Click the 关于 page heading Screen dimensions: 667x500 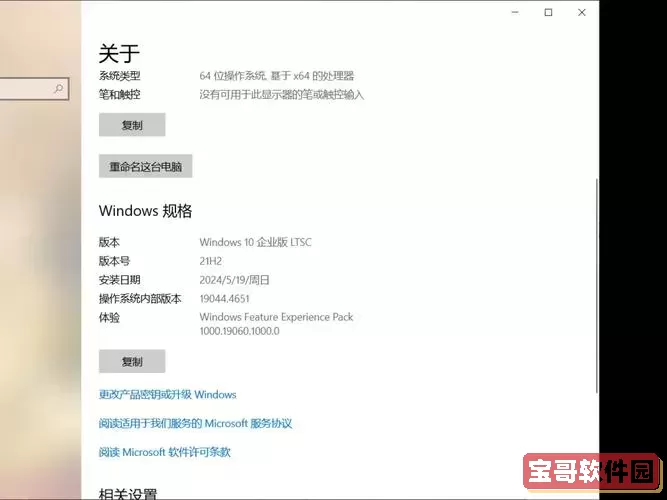(119, 53)
